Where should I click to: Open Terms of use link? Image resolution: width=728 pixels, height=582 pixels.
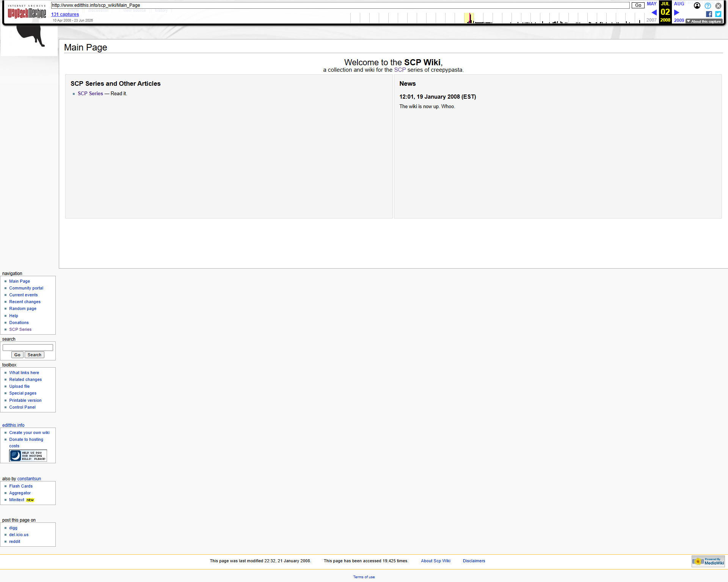(364, 577)
